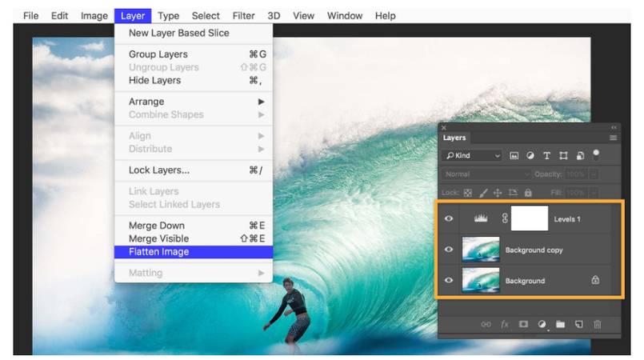Image resolution: width=644 pixels, height=360 pixels.
Task: Open the Kind filter dropdown
Action: tap(472, 155)
